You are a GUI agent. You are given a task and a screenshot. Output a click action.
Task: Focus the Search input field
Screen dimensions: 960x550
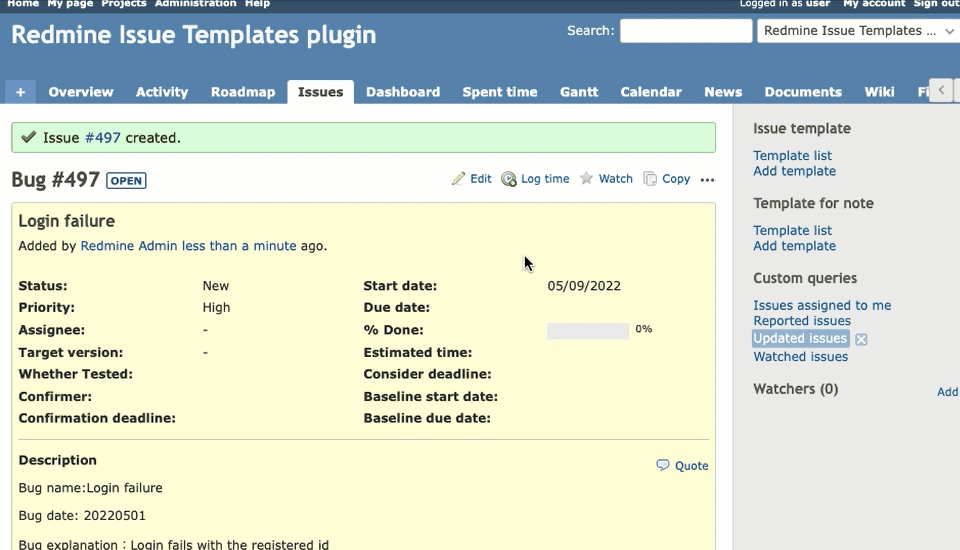pos(686,31)
